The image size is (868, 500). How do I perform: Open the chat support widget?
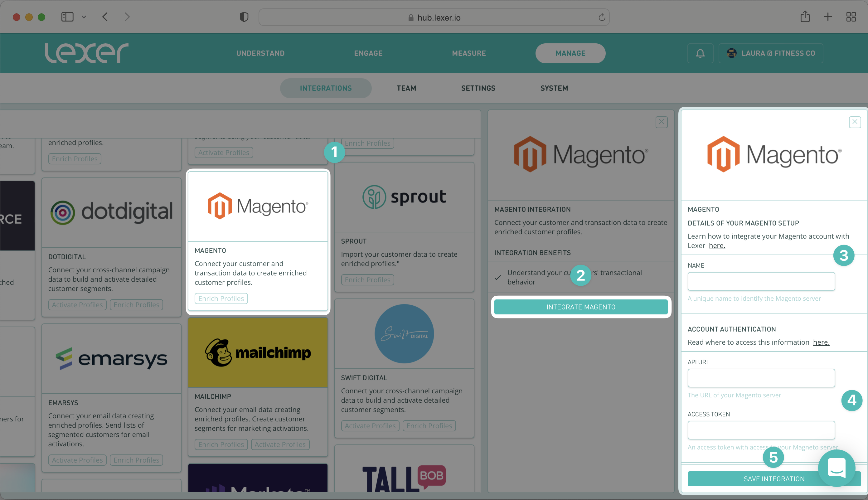pos(836,468)
